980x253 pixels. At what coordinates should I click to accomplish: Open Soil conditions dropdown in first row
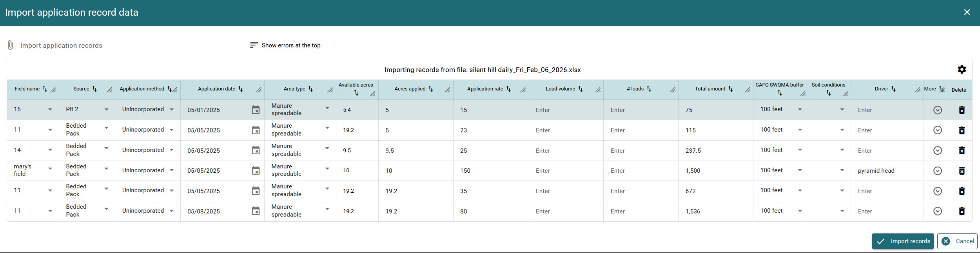pos(842,110)
